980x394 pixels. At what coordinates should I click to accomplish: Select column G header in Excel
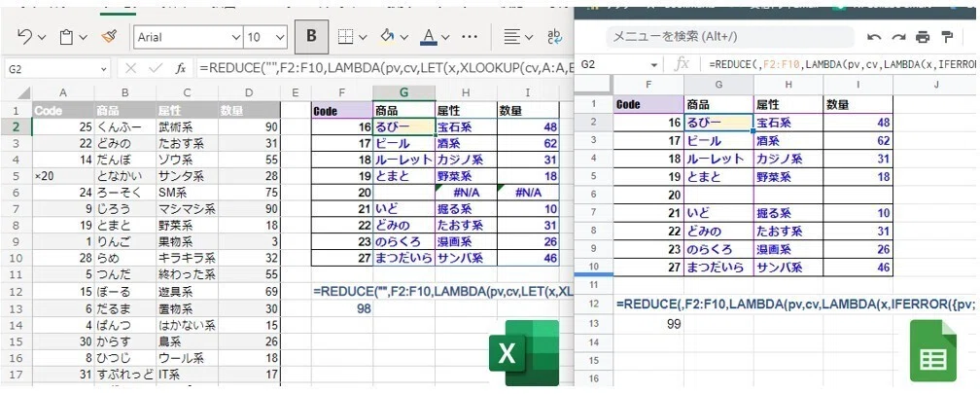pos(403,93)
